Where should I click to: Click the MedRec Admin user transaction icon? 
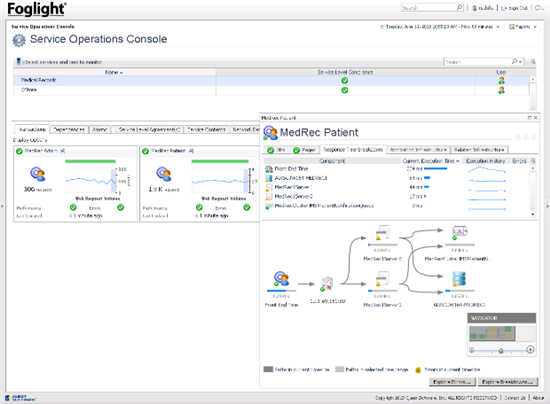pyautogui.click(x=38, y=174)
